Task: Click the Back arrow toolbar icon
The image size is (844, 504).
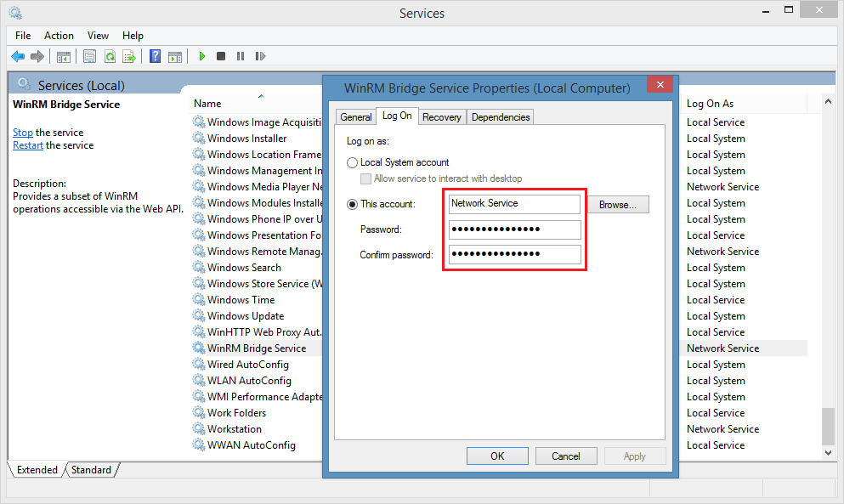Action: click(18, 57)
